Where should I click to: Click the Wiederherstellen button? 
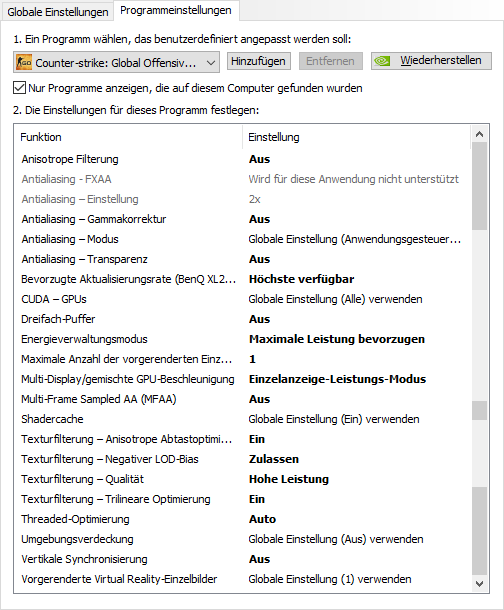tap(431, 61)
